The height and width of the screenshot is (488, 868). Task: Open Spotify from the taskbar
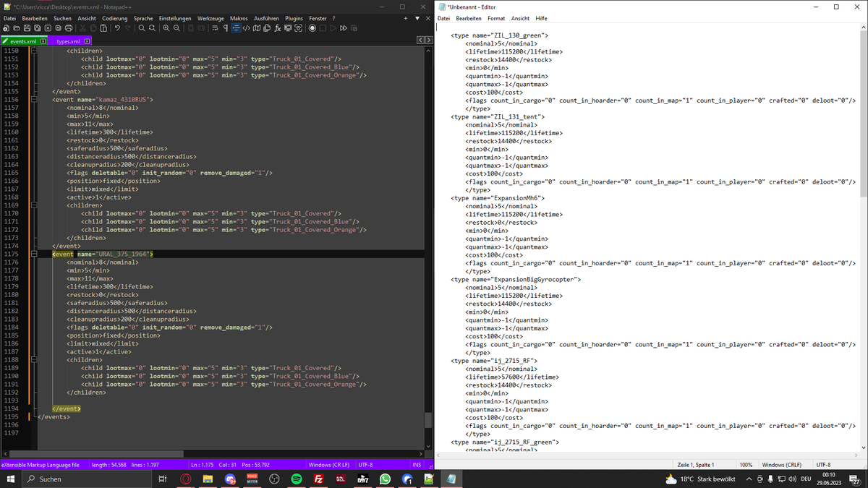(297, 479)
